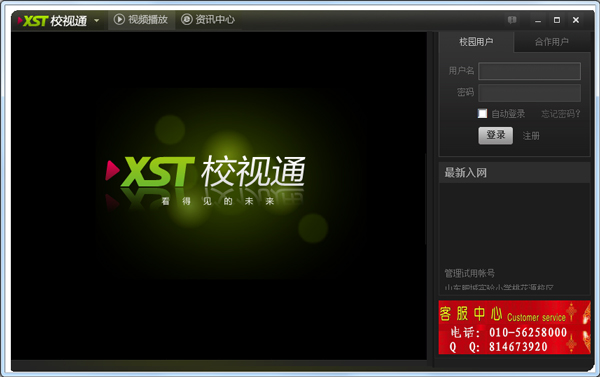Focus the 密码 input field
600x377 pixels.
[529, 93]
